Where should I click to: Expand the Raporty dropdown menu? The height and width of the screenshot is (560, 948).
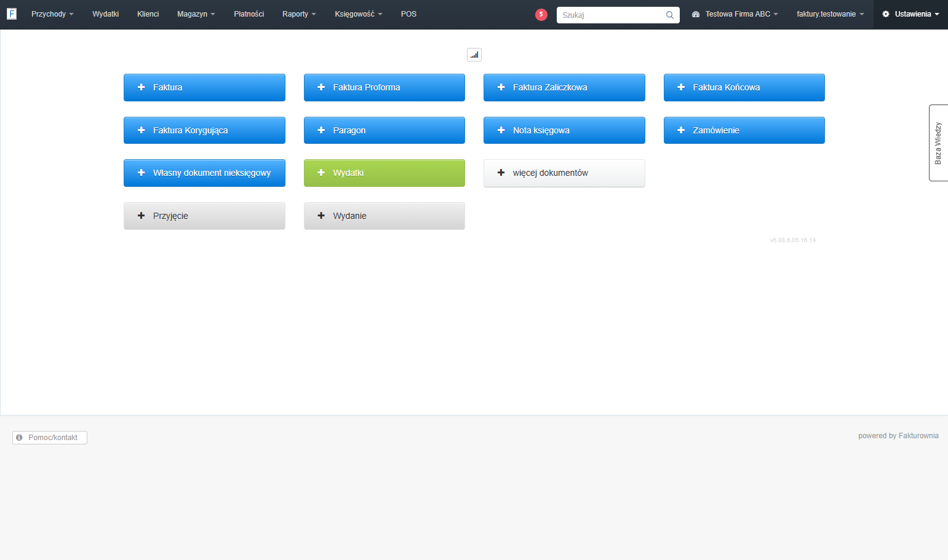(x=299, y=14)
